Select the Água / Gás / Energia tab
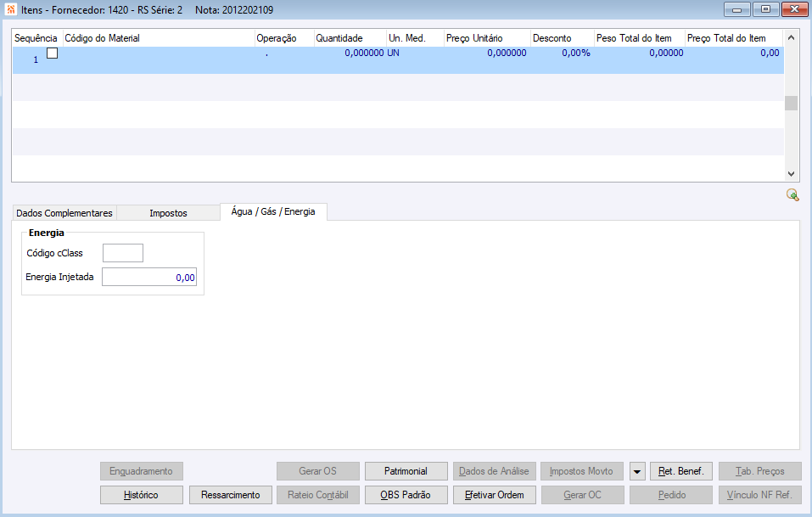The height and width of the screenshot is (517, 812). [273, 211]
